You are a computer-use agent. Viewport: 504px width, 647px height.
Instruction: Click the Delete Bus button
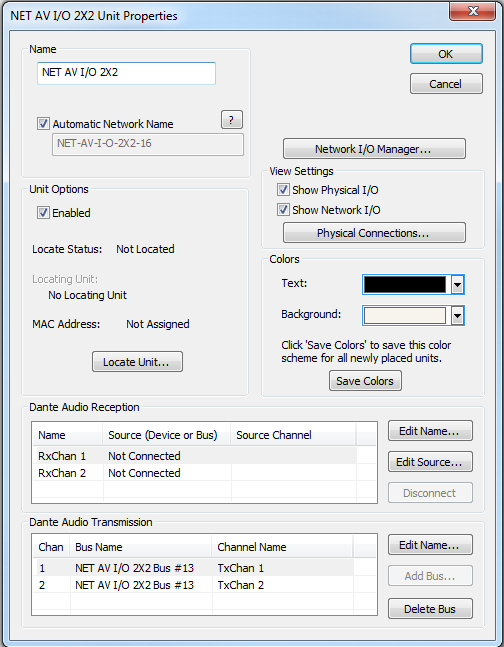(430, 609)
